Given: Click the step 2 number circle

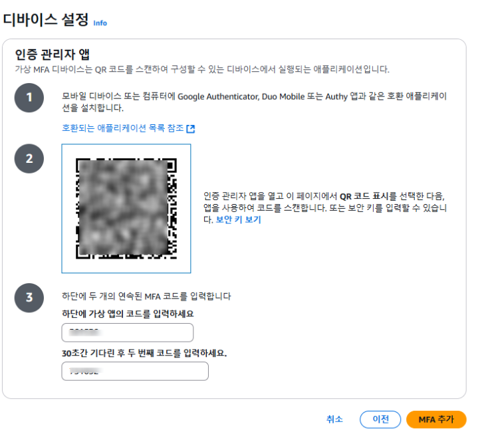Looking at the screenshot, I should click(29, 159).
